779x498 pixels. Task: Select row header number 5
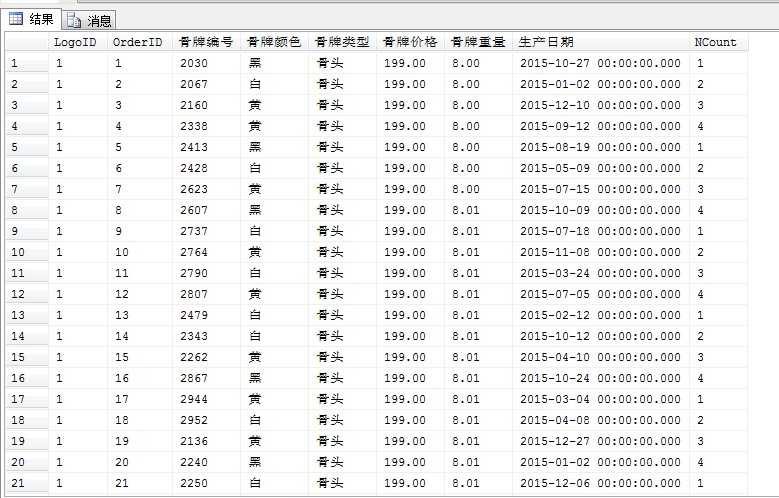[27, 147]
